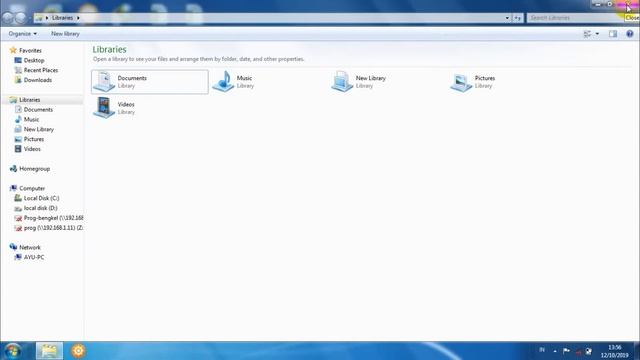The image size is (640, 360).
Task: Open the Organize menu
Action: coord(22,34)
